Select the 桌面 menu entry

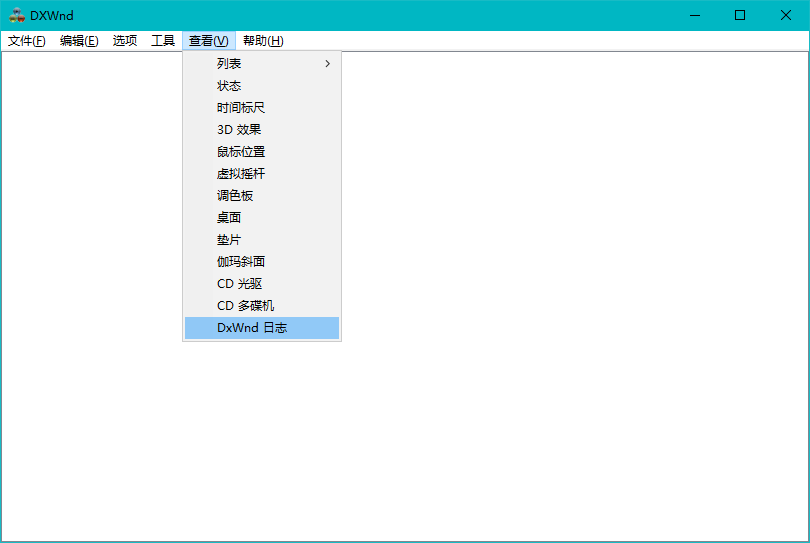point(262,218)
